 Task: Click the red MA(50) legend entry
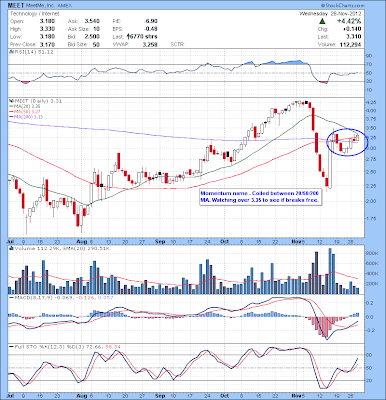(25, 111)
